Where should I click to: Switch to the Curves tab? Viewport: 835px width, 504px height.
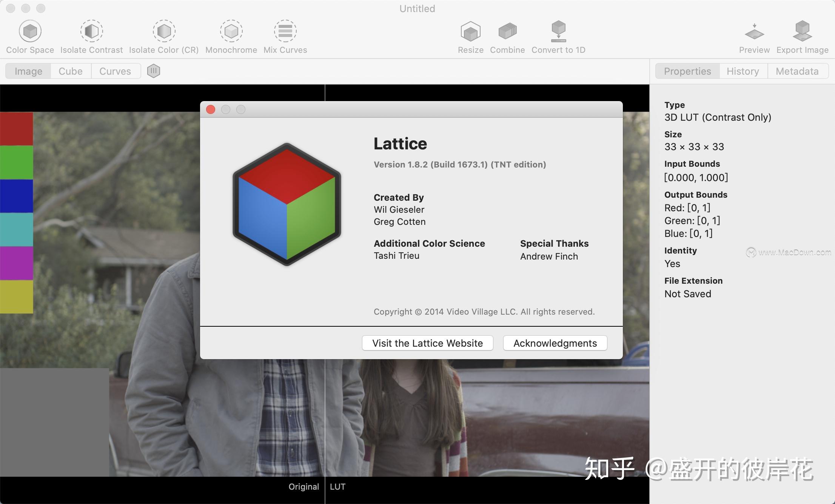pyautogui.click(x=115, y=71)
